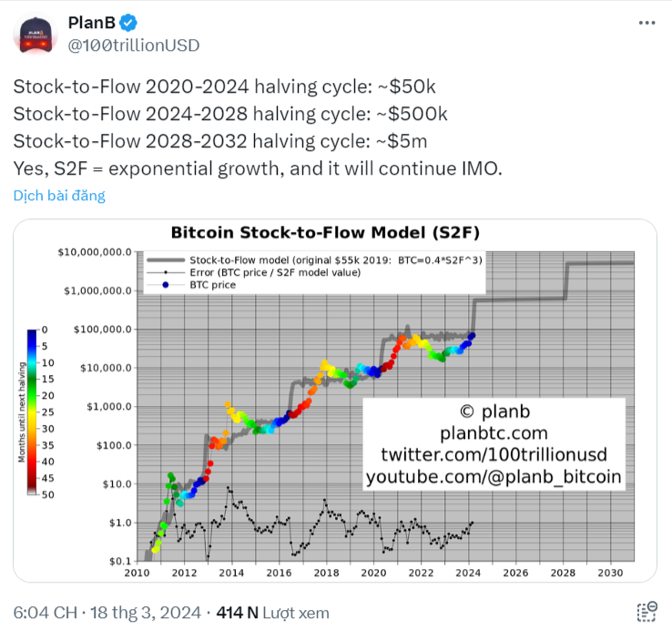The width and height of the screenshot is (672, 630).
Task: Open the three-dot more options menu
Action: (647, 23)
